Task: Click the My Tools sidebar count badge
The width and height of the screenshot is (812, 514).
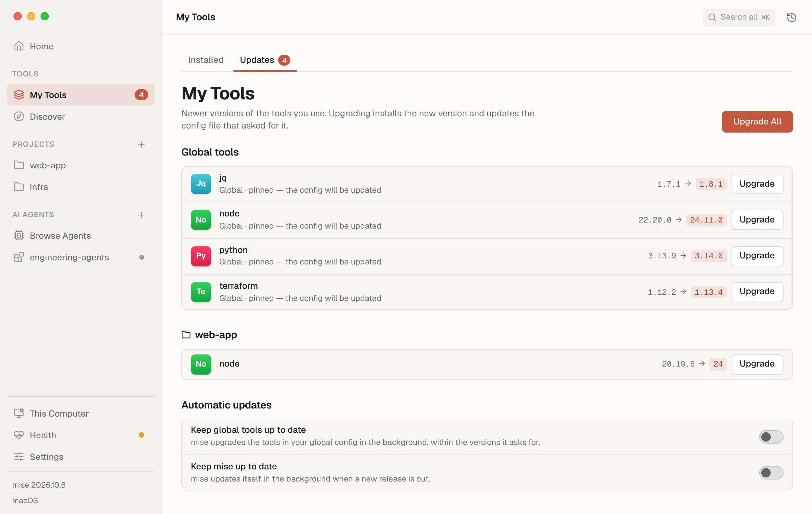Action: coord(141,95)
